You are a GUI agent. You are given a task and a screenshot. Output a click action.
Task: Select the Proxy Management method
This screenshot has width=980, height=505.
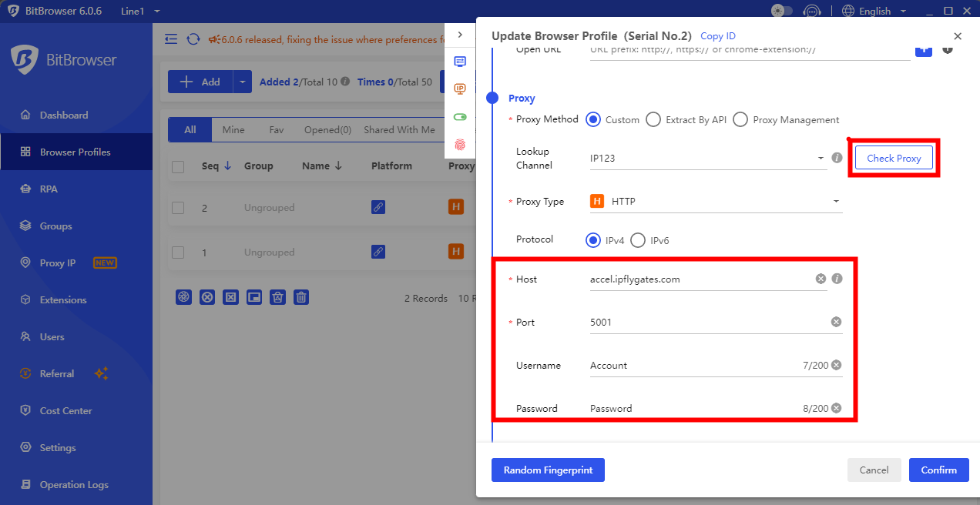coord(740,119)
